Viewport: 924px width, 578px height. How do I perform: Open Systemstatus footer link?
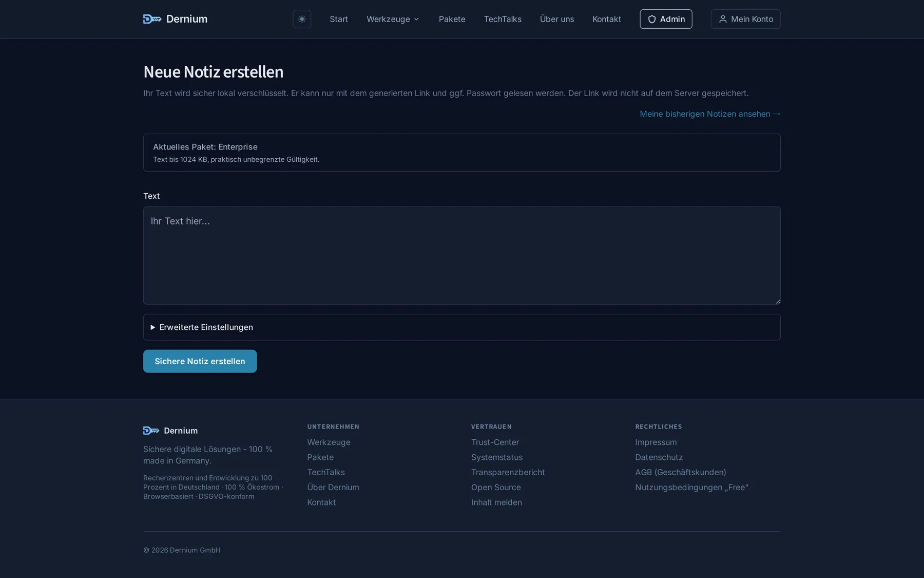(x=497, y=457)
